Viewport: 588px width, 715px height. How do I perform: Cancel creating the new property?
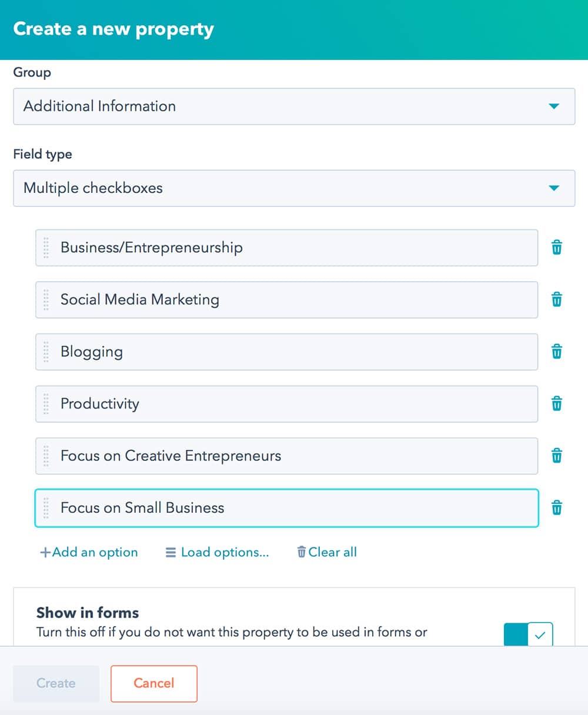tap(154, 683)
